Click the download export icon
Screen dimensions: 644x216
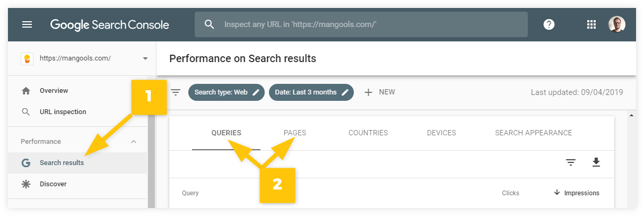pyautogui.click(x=596, y=162)
